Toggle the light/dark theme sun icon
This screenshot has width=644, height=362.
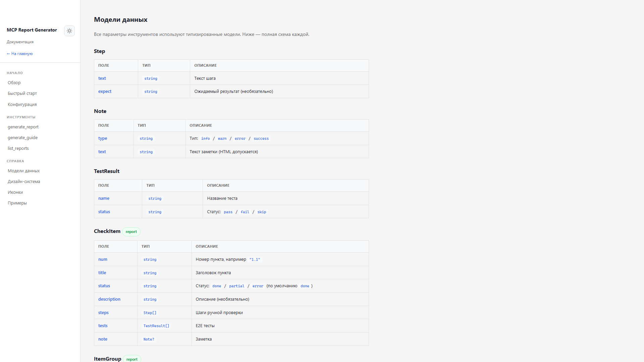69,31
